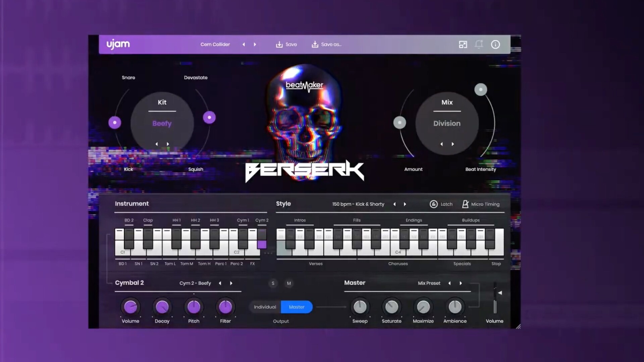Select next Kit with right arrow
The width and height of the screenshot is (644, 362).
click(168, 144)
